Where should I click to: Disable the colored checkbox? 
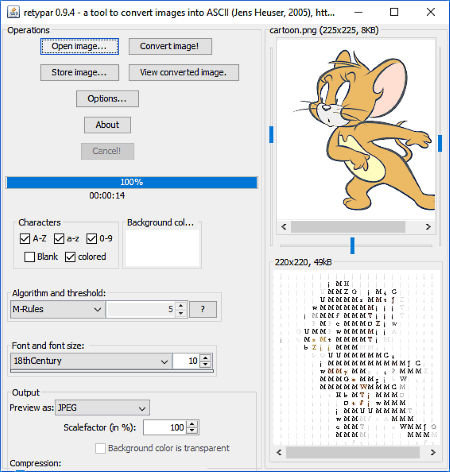coord(70,257)
